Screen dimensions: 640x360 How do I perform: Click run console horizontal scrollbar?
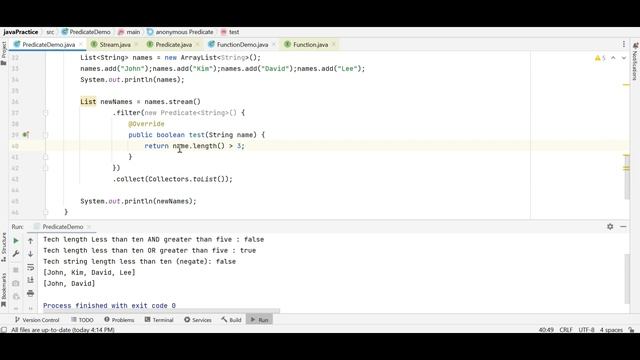tap(159, 311)
